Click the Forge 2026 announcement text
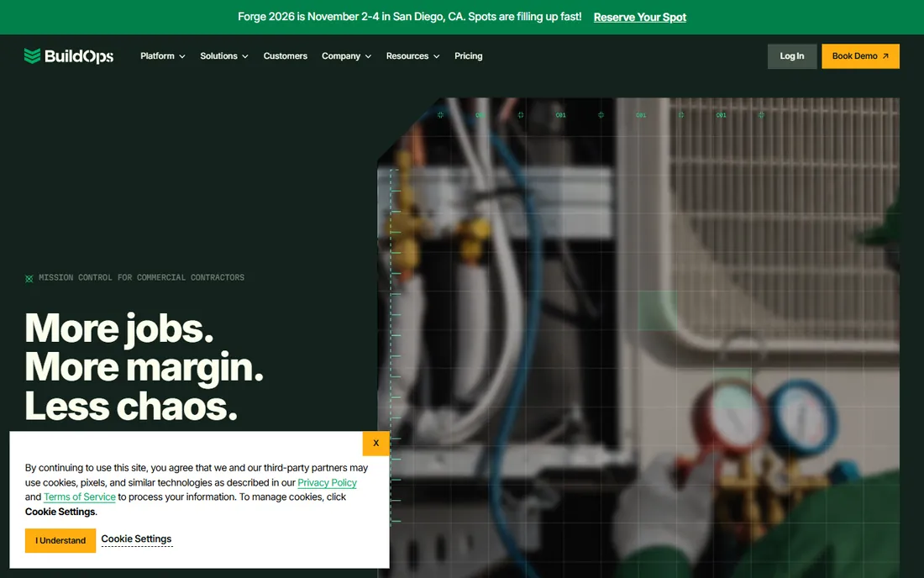The image size is (924, 578). click(x=410, y=17)
